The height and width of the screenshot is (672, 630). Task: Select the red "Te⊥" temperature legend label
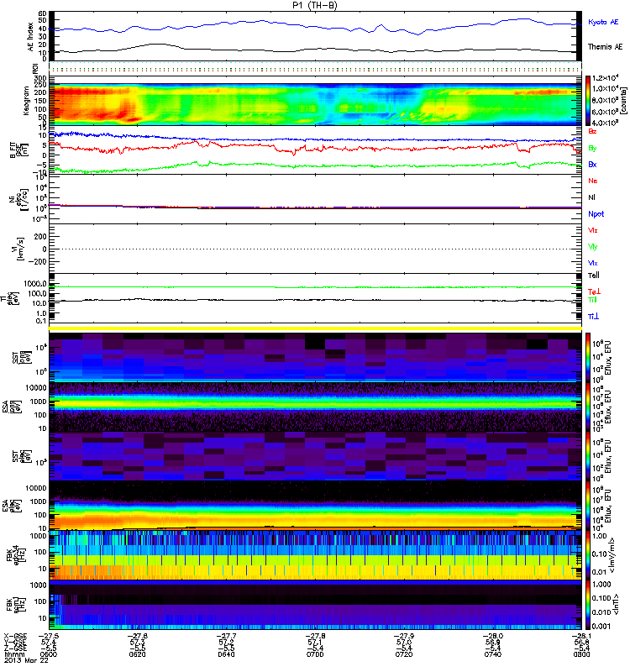coord(594,291)
